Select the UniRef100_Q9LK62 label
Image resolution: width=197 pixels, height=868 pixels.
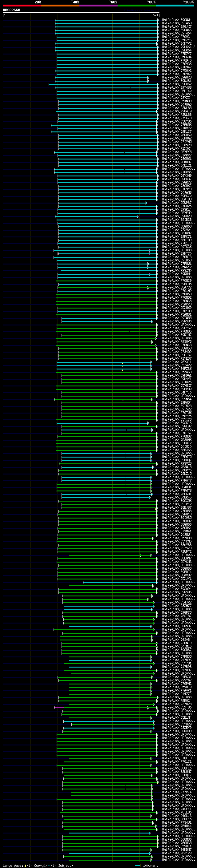(177, 84)
